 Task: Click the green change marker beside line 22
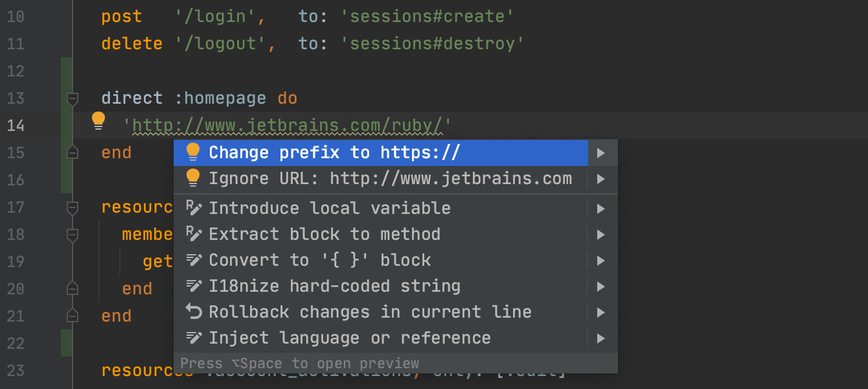point(67,342)
